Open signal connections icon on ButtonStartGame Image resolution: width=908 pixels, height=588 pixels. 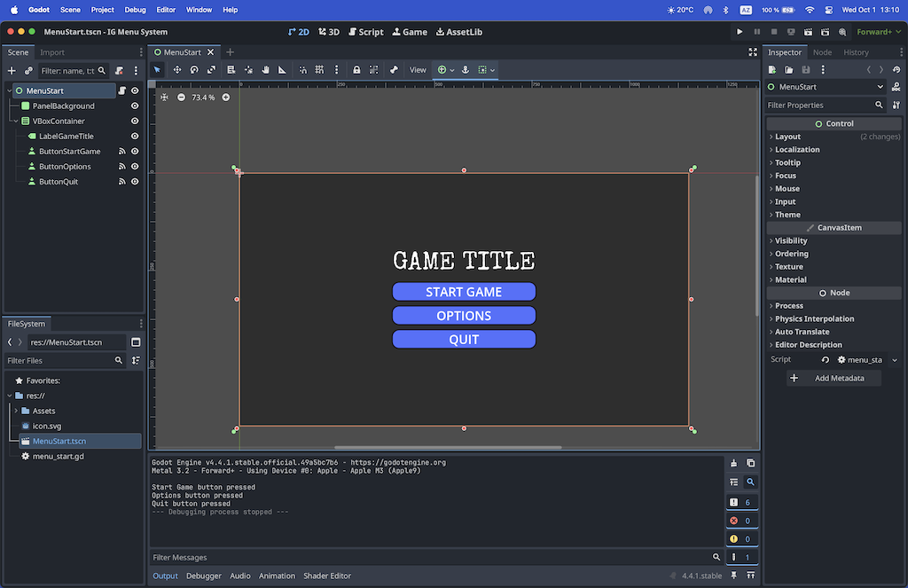coord(122,152)
